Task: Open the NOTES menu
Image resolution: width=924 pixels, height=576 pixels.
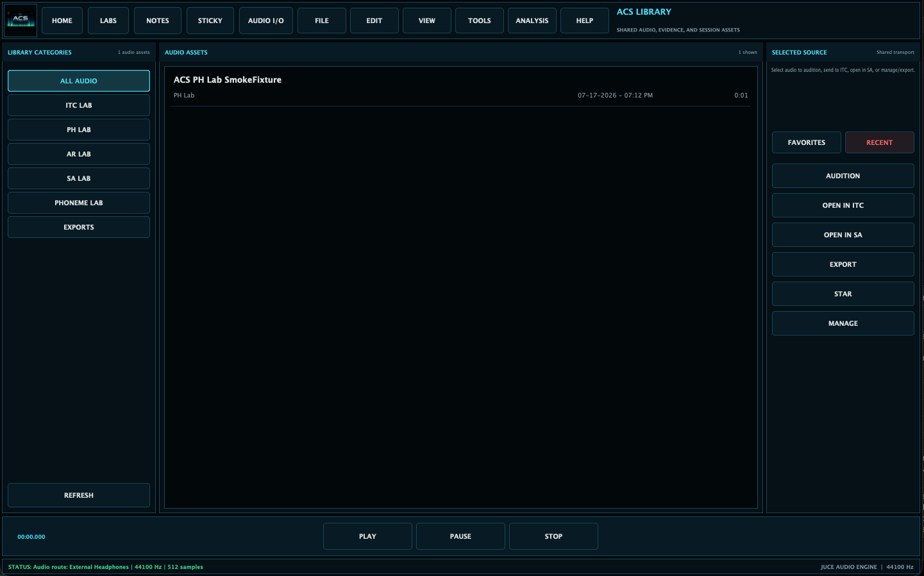Action: 158,21
